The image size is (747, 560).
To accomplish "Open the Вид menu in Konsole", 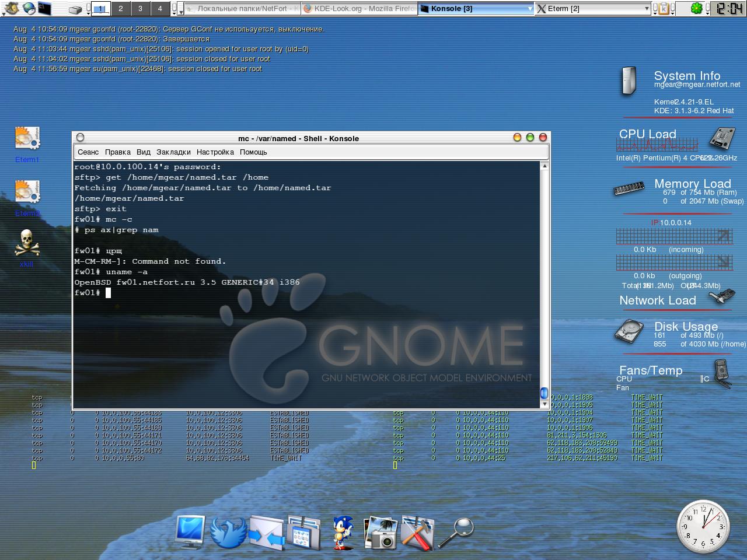I will 144,152.
